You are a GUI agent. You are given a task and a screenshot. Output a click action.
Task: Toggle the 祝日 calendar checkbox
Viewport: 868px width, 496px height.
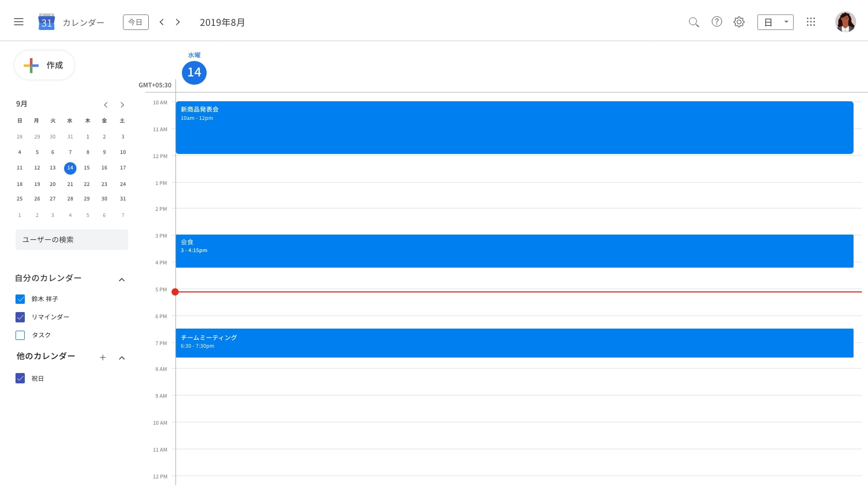pos(20,378)
